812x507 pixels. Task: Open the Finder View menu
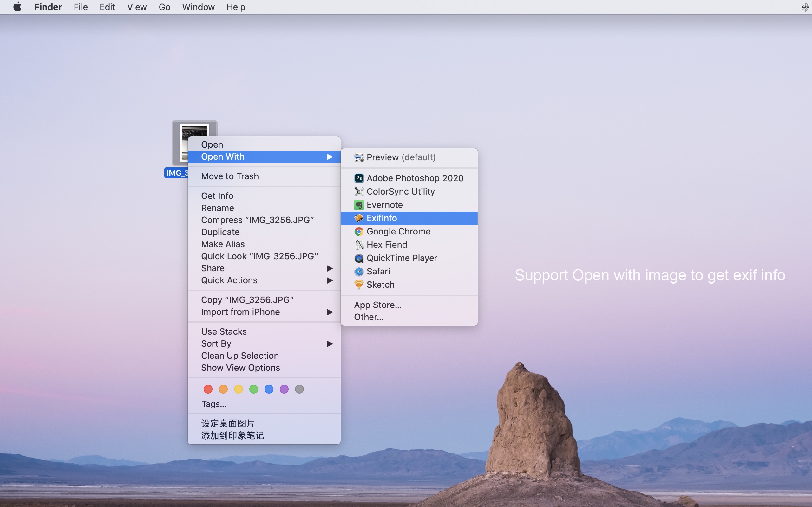coord(137,7)
